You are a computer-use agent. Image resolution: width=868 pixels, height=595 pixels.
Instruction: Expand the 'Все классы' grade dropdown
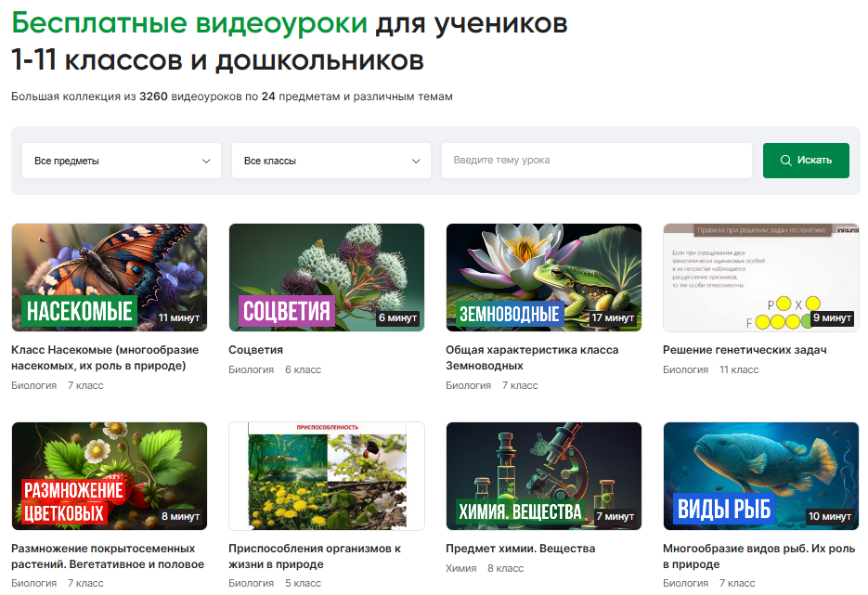pos(330,161)
